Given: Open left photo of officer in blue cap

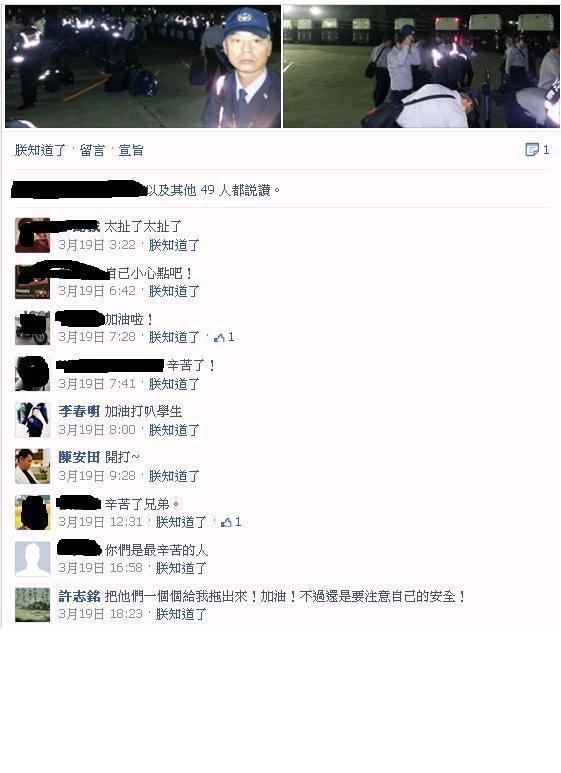Looking at the screenshot, I should [x=143, y=66].
